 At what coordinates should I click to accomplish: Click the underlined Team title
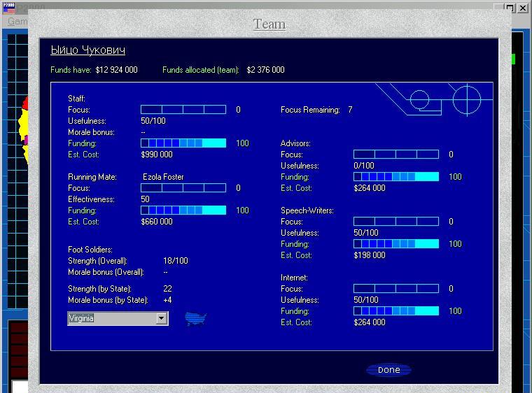click(x=269, y=24)
